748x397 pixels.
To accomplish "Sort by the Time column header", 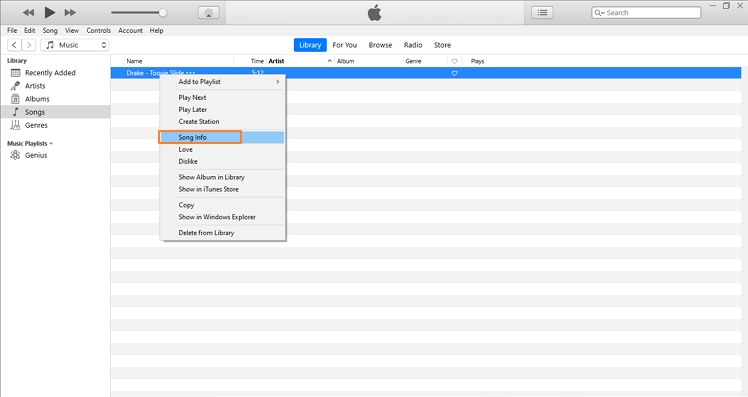I will point(250,61).
